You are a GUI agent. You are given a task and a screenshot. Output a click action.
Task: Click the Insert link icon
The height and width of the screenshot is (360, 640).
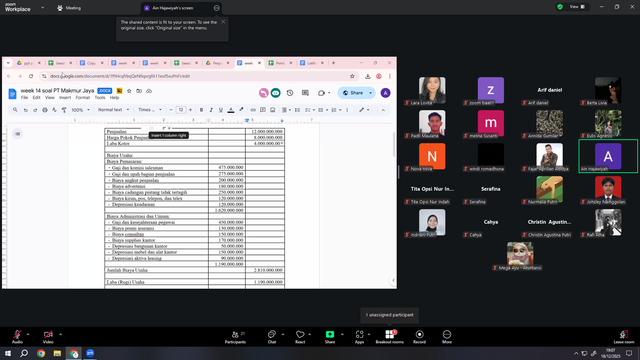[x=253, y=110]
